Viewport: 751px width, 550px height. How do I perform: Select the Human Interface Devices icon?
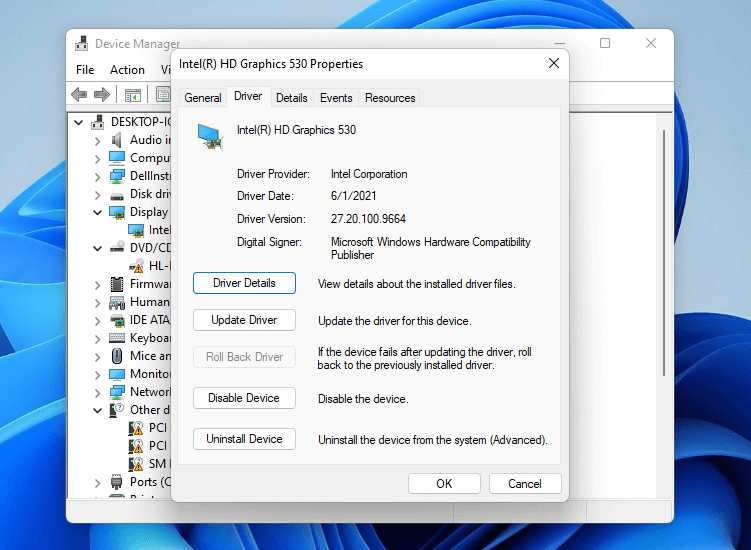(117, 302)
